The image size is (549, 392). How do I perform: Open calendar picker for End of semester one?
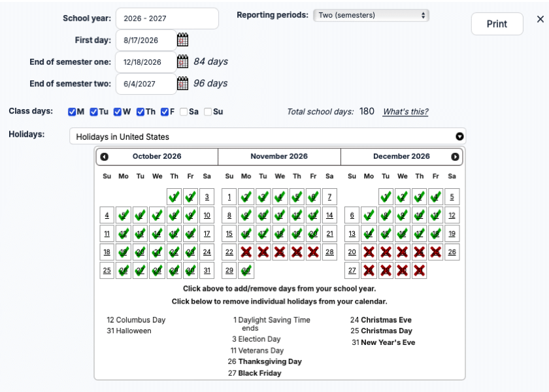click(182, 61)
